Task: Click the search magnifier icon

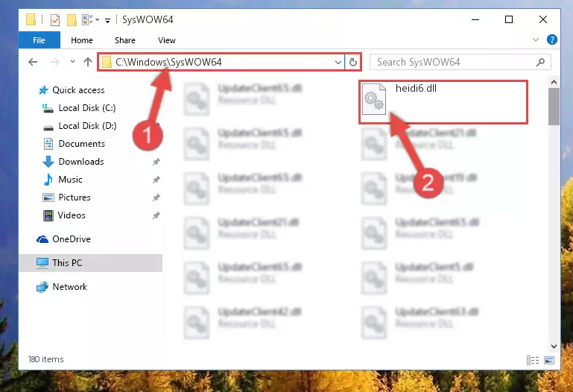Action: click(x=540, y=63)
